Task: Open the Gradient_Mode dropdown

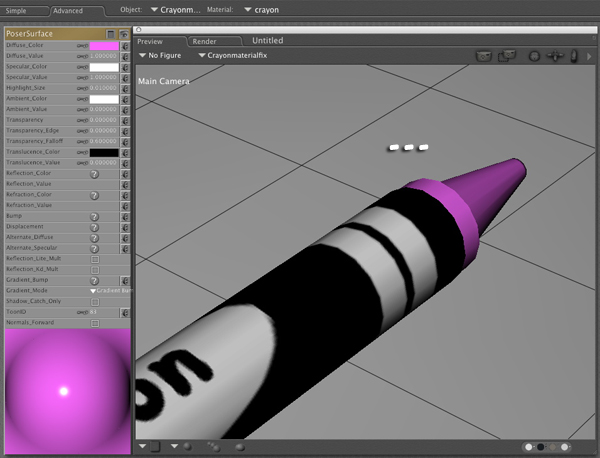Action: pyautogui.click(x=110, y=291)
